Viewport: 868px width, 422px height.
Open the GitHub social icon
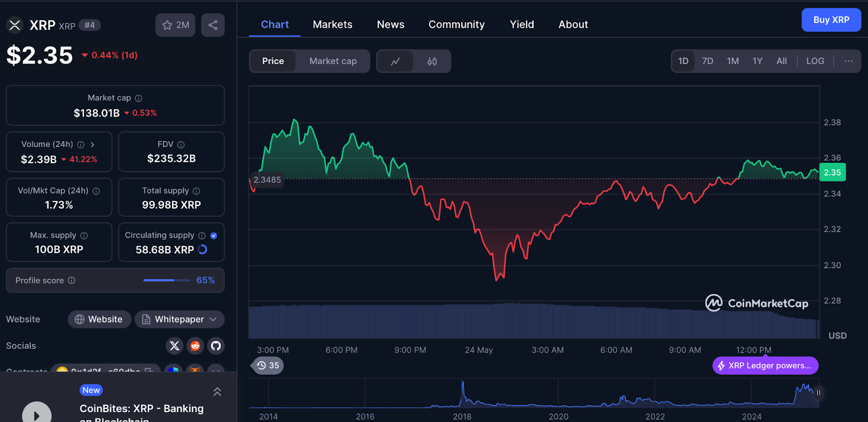click(216, 346)
